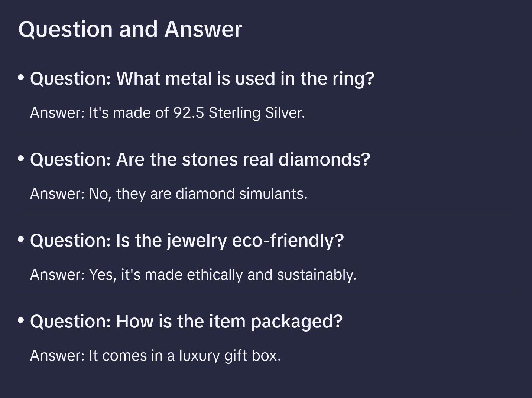Click the word 'Answer:' in the sustainably line
Viewport: 532px width, 398px height.
(58, 275)
